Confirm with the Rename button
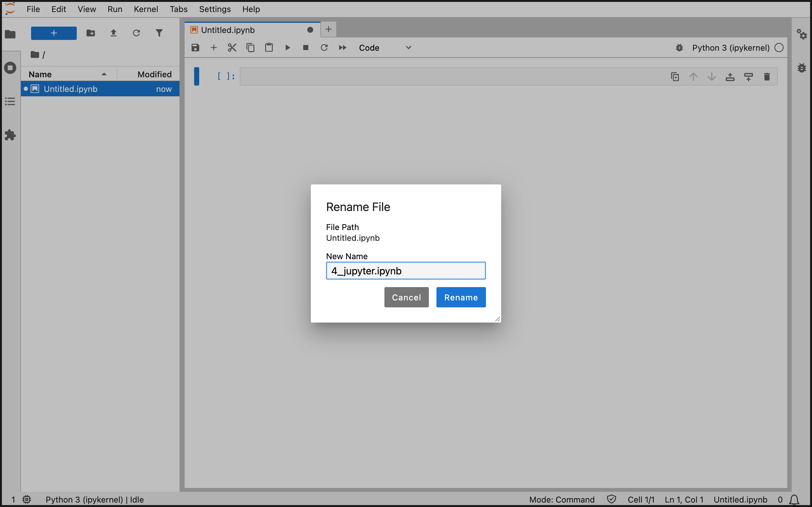812x507 pixels. point(461,297)
